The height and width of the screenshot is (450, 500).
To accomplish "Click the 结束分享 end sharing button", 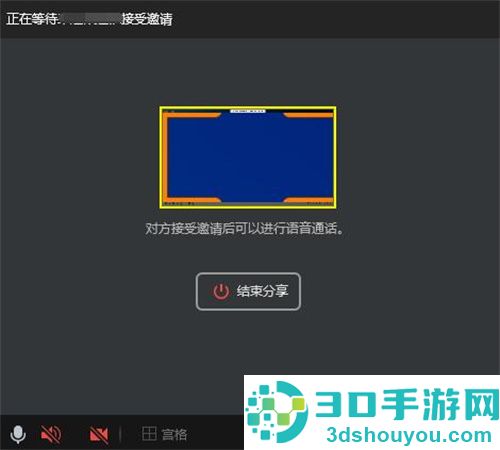I will click(248, 291).
